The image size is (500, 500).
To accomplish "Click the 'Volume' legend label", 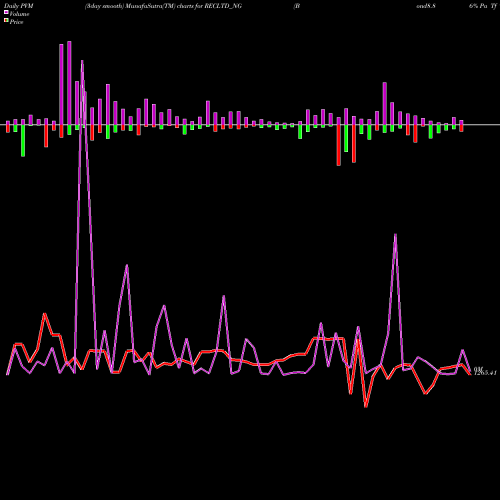I will (x=19, y=14).
